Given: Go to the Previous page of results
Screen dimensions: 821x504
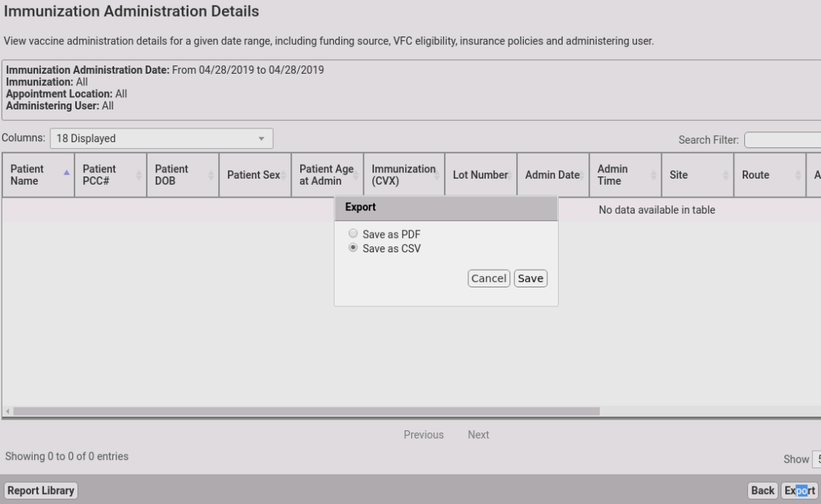Looking at the screenshot, I should (x=423, y=435).
